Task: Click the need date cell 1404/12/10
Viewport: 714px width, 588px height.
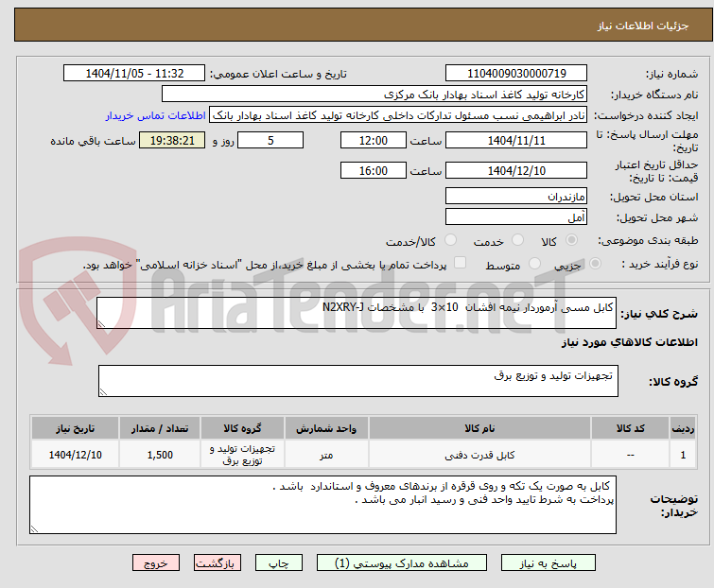Action: pos(75,454)
